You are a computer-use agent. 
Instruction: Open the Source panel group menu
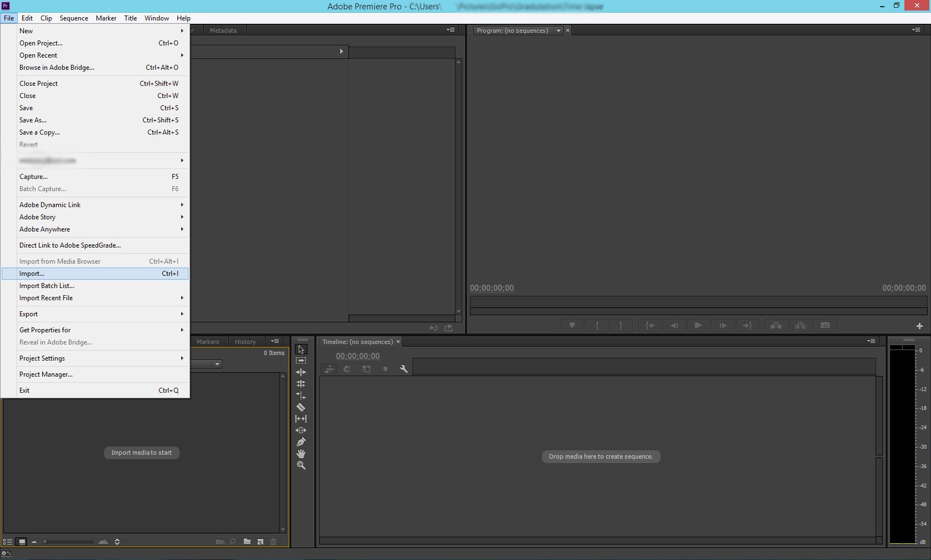click(x=451, y=30)
